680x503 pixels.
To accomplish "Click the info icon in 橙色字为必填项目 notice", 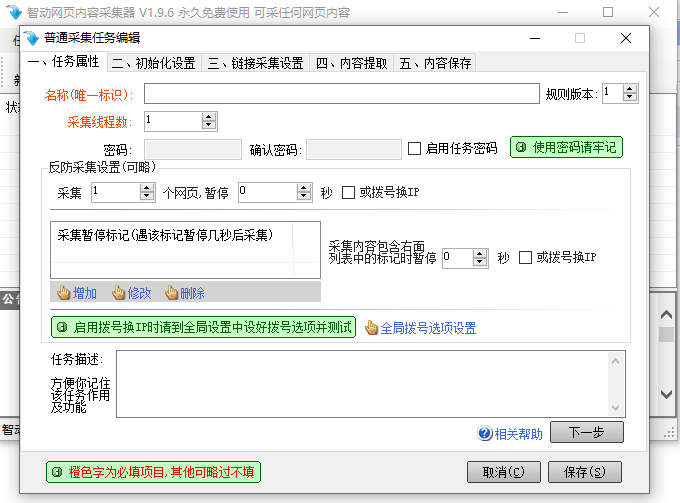I will click(57, 472).
